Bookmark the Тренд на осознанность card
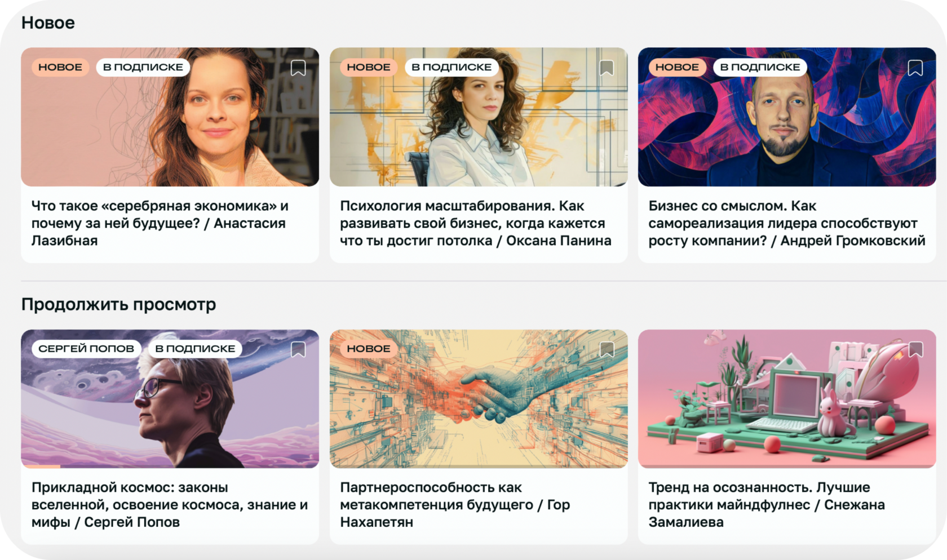Screen dimensions: 947x560 [915, 349]
